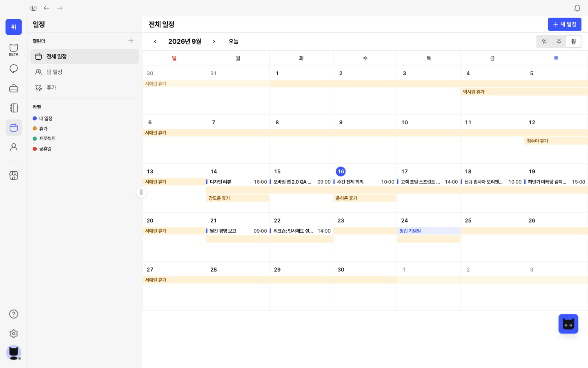
Task: Click the cat profile avatar
Action: [x=13, y=352]
